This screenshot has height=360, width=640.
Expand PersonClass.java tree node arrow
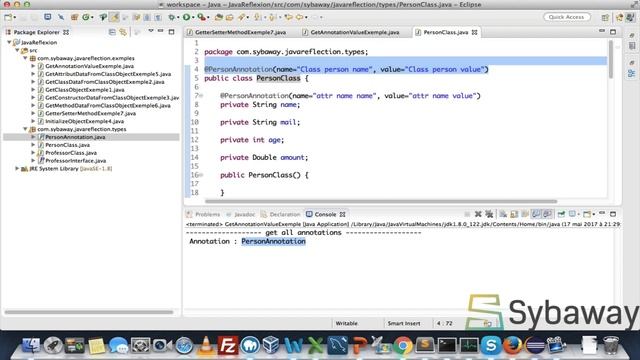tap(33, 144)
